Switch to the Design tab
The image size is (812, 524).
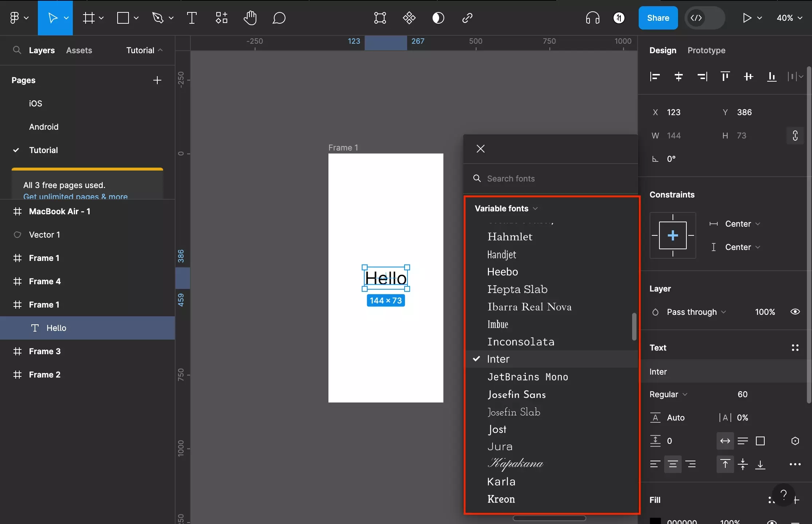click(x=663, y=50)
